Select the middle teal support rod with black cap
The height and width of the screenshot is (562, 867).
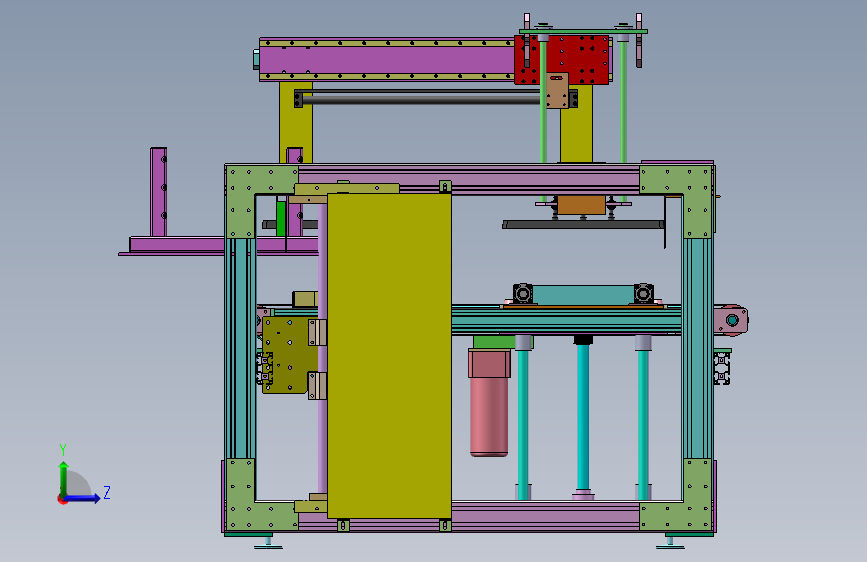tap(583, 415)
